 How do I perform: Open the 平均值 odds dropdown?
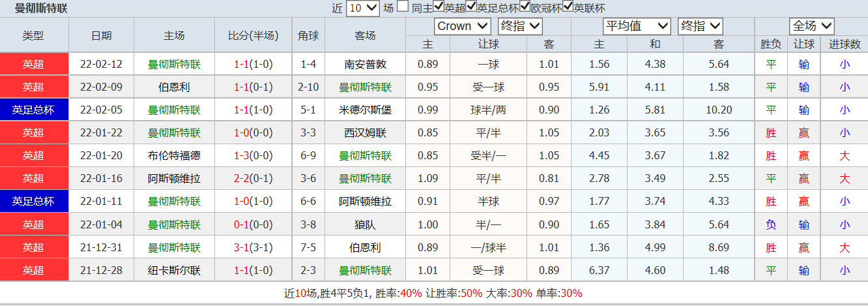pos(637,26)
